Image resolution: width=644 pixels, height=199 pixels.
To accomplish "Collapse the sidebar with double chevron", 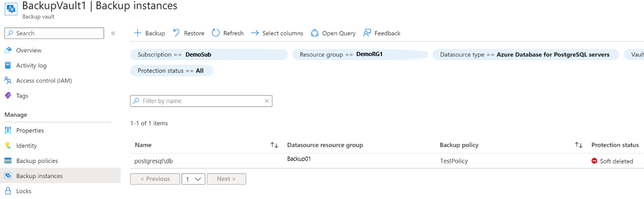I will (113, 33).
